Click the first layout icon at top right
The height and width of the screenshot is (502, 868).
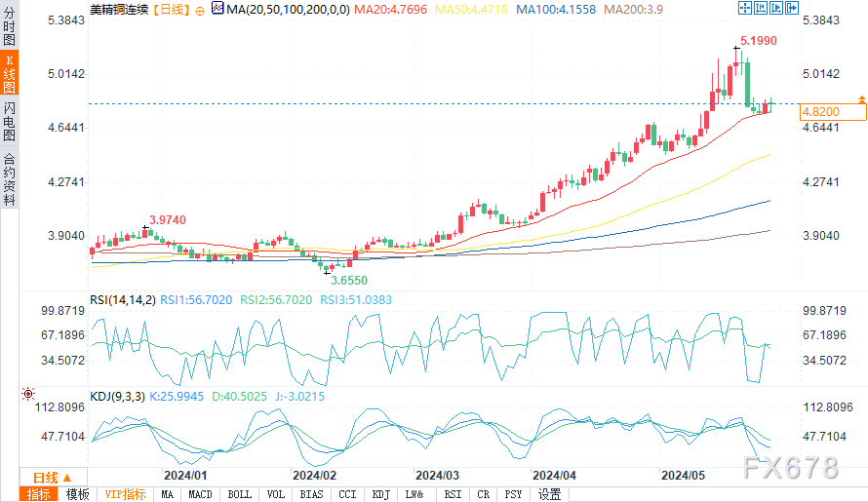coord(745,8)
